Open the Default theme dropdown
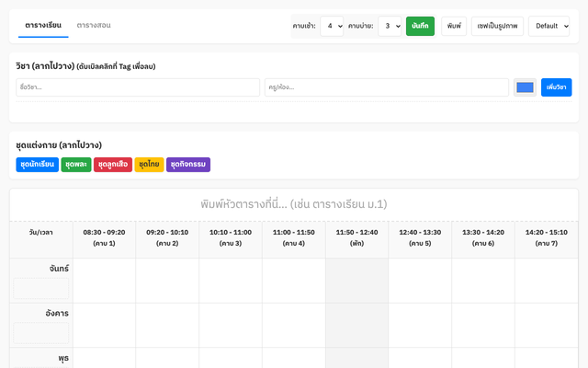 [549, 26]
